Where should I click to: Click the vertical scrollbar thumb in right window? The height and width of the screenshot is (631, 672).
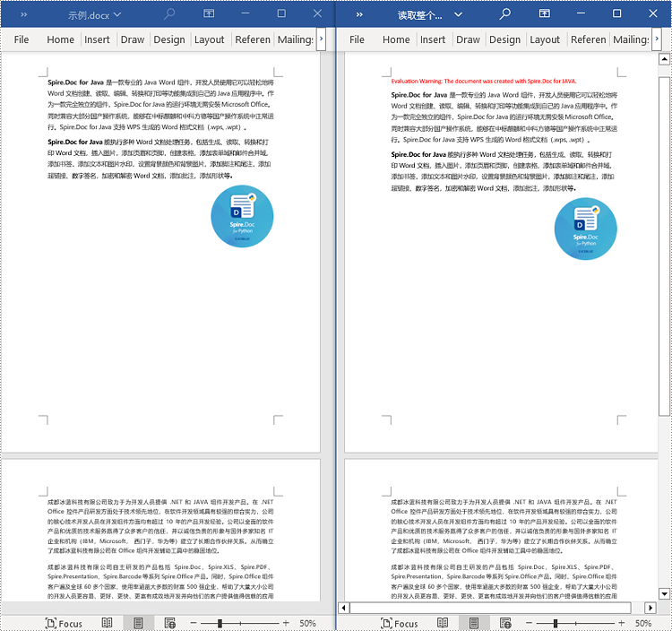pos(664,246)
